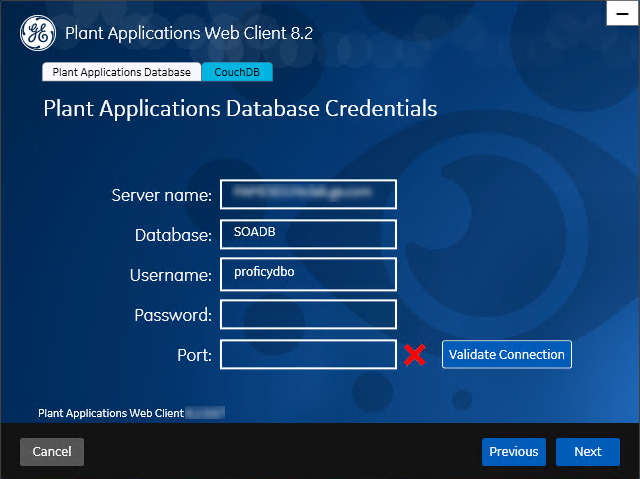
Task: Click the "Port:" label text
Action: coord(194,355)
